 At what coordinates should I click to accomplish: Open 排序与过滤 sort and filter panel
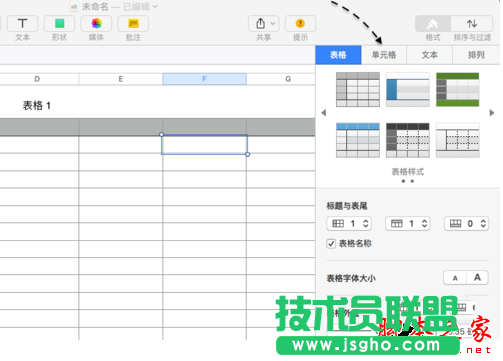tap(472, 24)
